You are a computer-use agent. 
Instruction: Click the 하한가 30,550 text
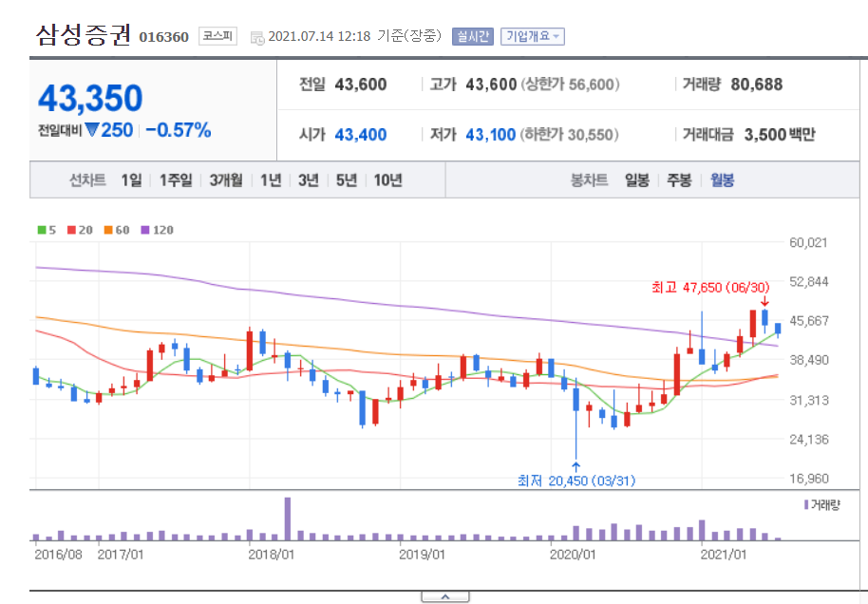click(569, 135)
